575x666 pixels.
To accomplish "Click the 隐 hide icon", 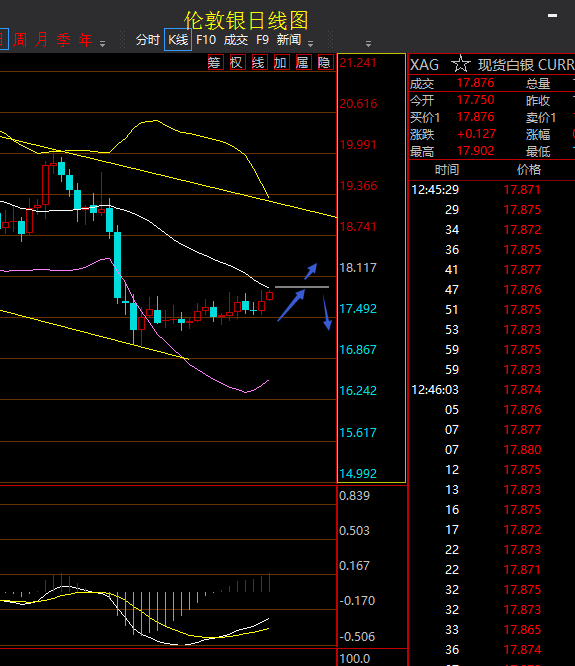I will pos(325,62).
